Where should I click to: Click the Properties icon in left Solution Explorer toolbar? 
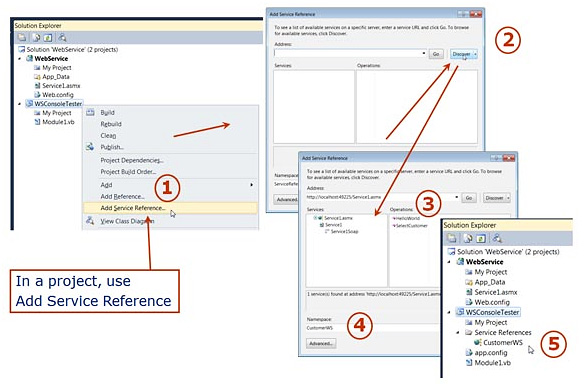22,37
